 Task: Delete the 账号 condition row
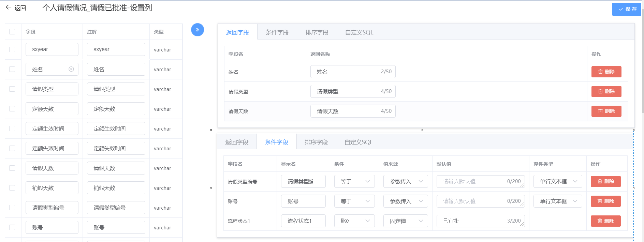coord(605,201)
